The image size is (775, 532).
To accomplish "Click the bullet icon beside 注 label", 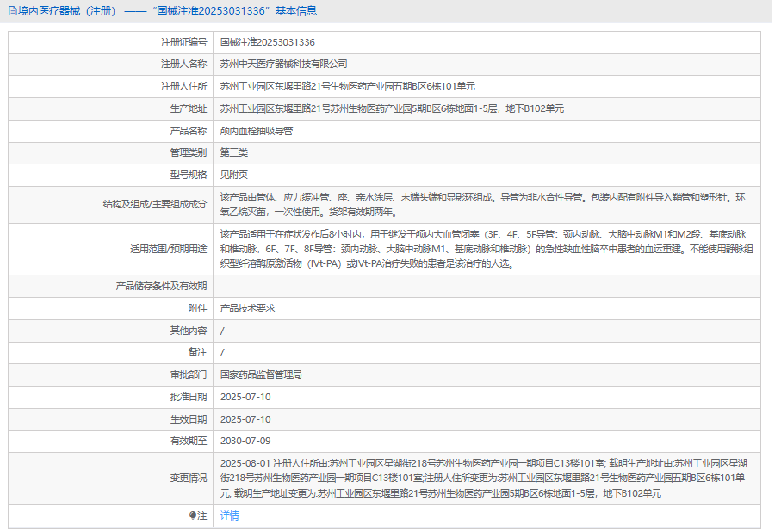I will click(x=193, y=516).
